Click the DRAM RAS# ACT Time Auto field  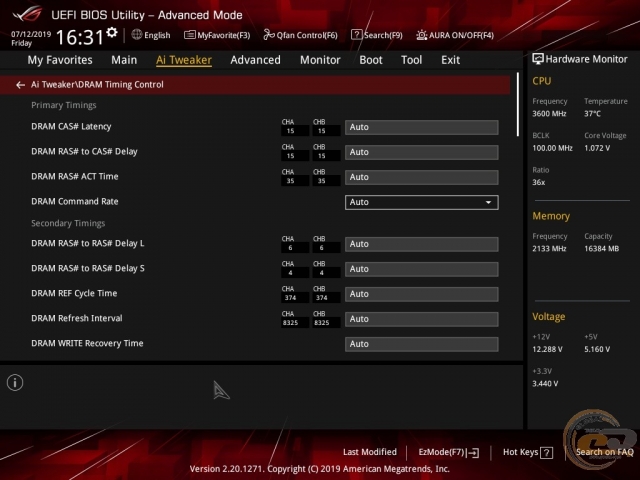pos(422,177)
